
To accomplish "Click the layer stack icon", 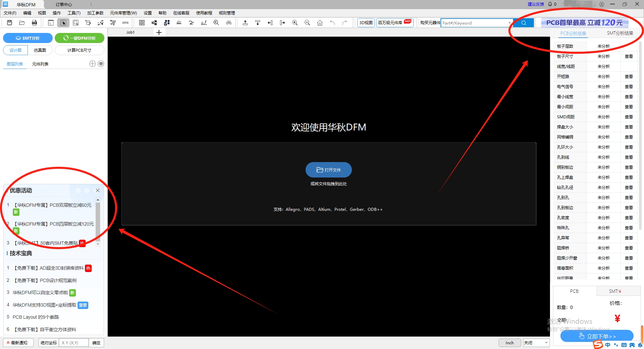I will pos(101,64).
